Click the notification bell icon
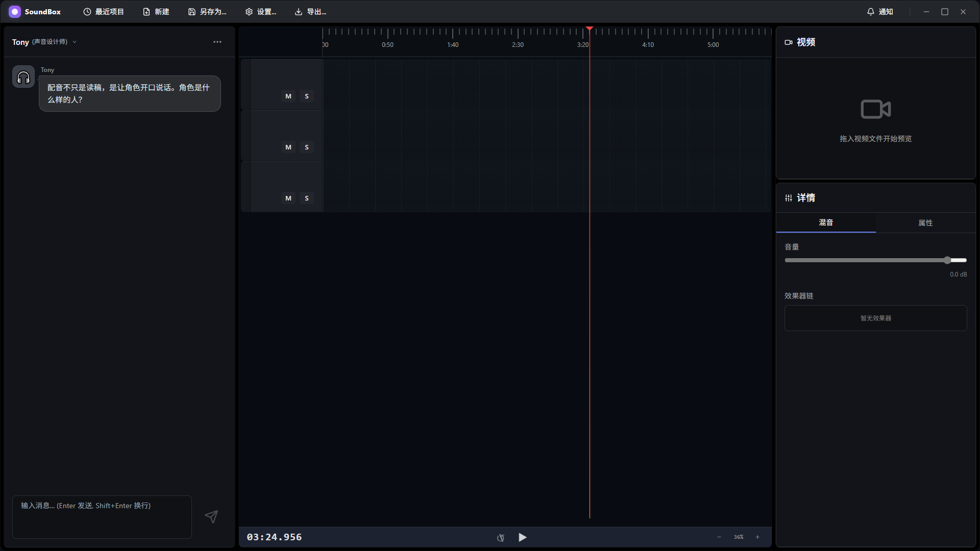Viewport: 980px width, 551px height. (871, 12)
